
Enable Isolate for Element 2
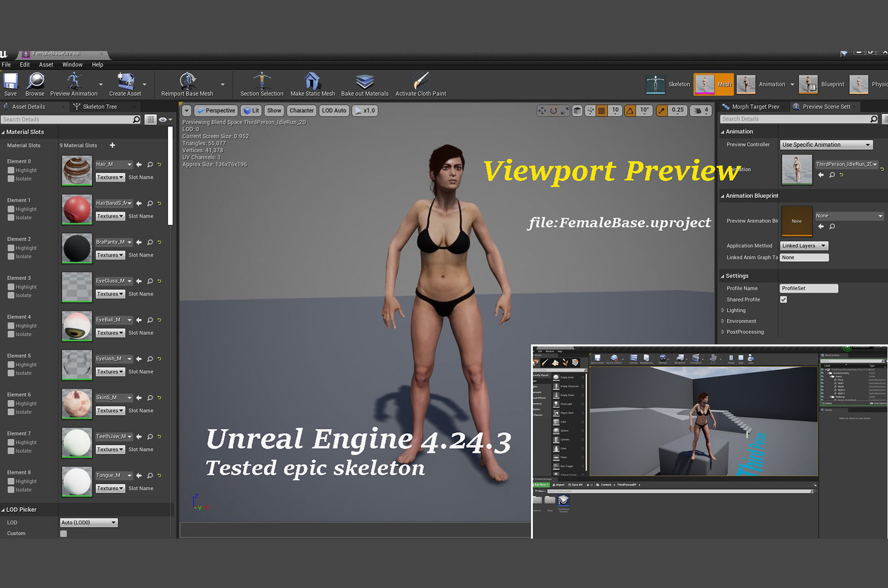click(11, 256)
